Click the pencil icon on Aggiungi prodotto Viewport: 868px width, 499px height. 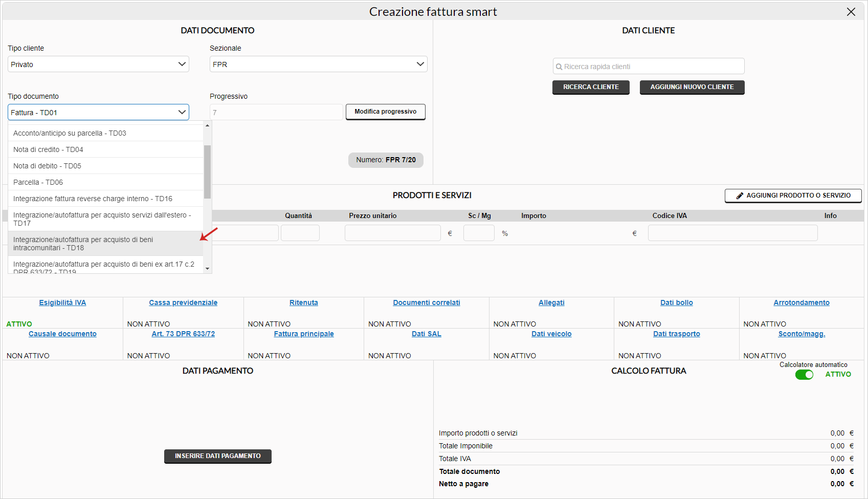point(740,196)
